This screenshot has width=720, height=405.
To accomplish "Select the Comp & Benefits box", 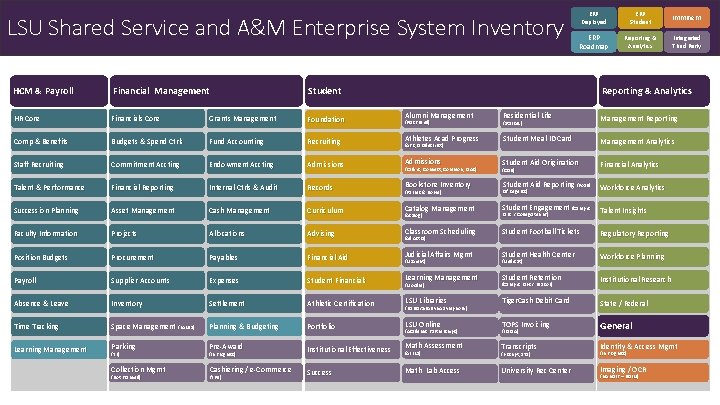I will (59, 141).
